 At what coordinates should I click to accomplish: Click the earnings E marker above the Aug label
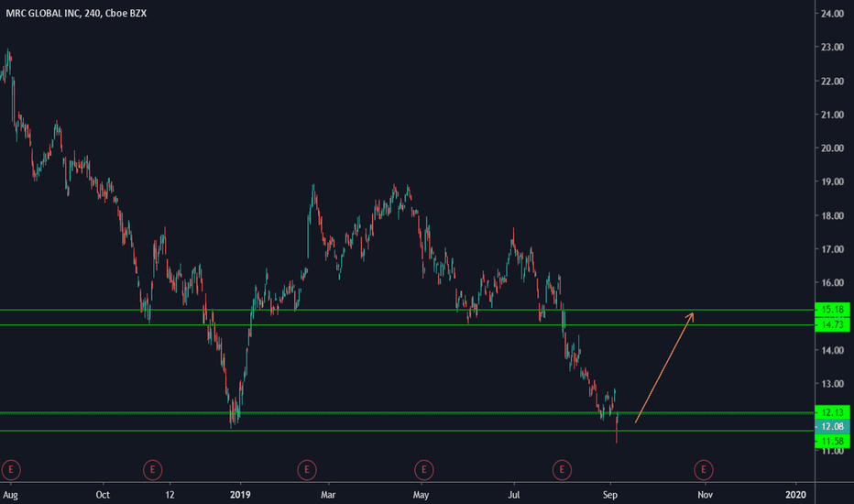(x=11, y=470)
